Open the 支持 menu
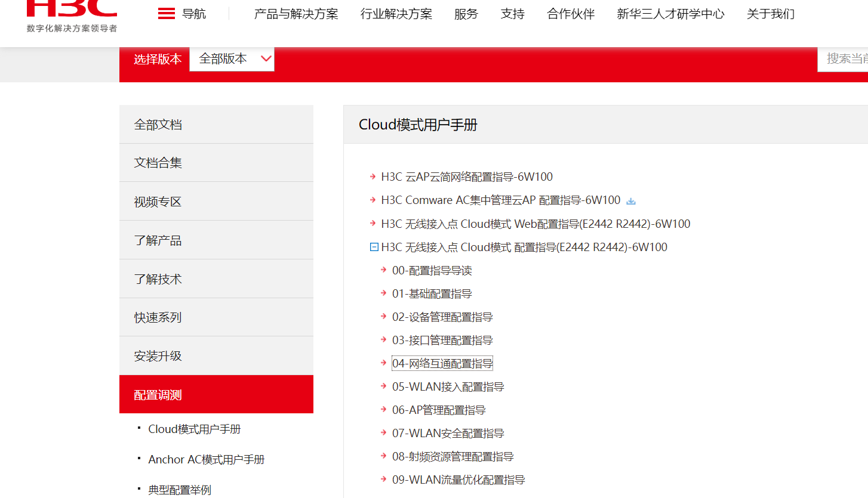This screenshot has width=868, height=498. pyautogui.click(x=513, y=14)
